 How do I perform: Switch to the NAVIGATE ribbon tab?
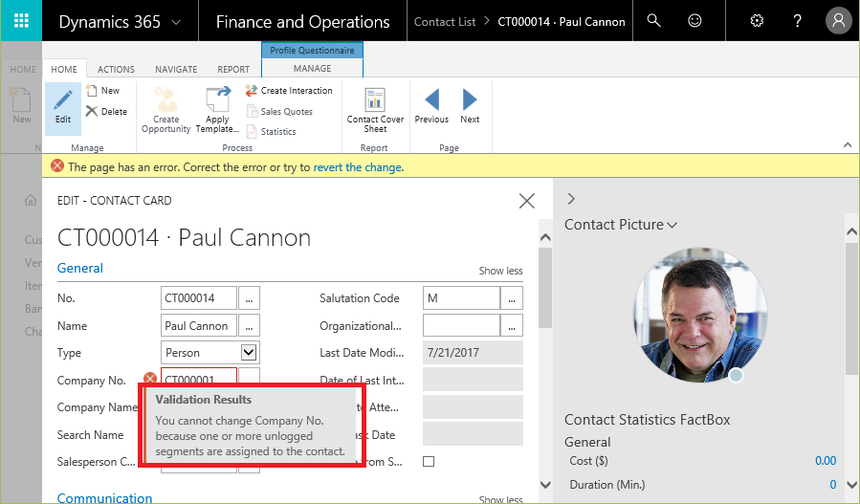[176, 69]
